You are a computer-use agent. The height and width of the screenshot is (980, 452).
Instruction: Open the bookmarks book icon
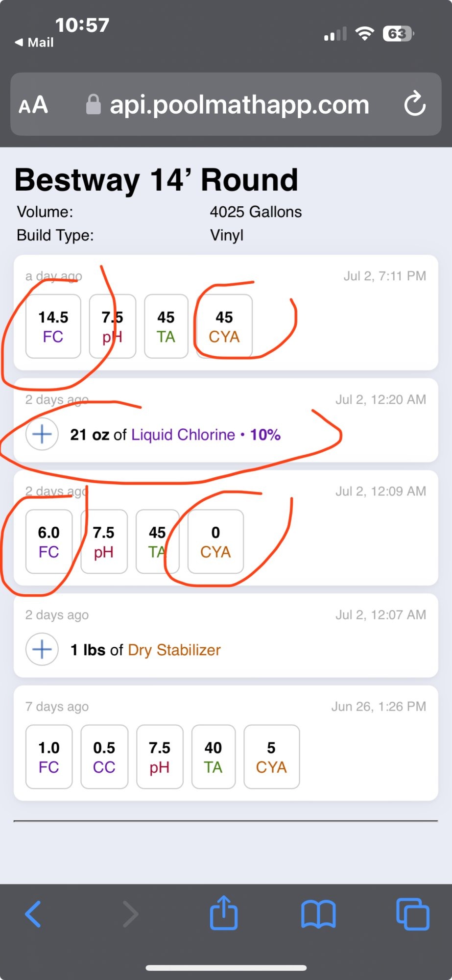coord(318,914)
